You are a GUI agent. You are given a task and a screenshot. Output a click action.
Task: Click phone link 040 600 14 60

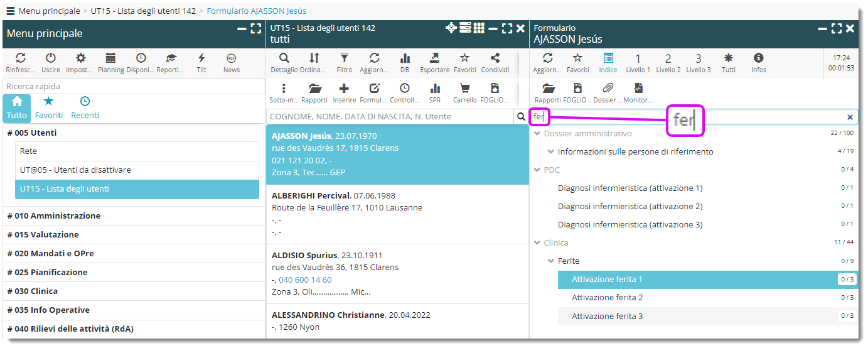pos(305,280)
